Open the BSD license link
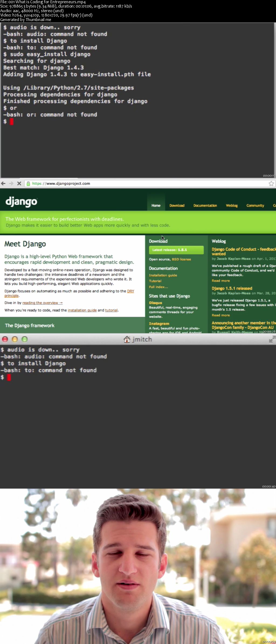276x644 pixels. tap(181, 259)
